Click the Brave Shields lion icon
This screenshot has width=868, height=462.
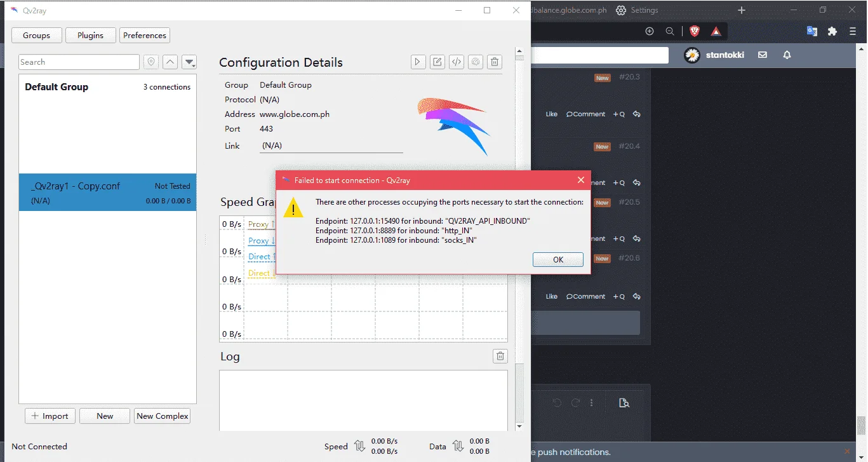click(695, 31)
